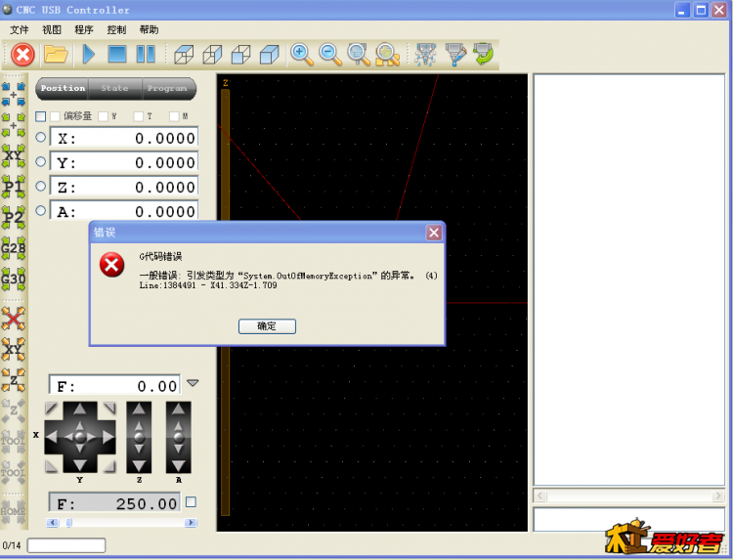Click the P2 park position icon
Viewport: 733px width, 560px height.
pyautogui.click(x=13, y=217)
